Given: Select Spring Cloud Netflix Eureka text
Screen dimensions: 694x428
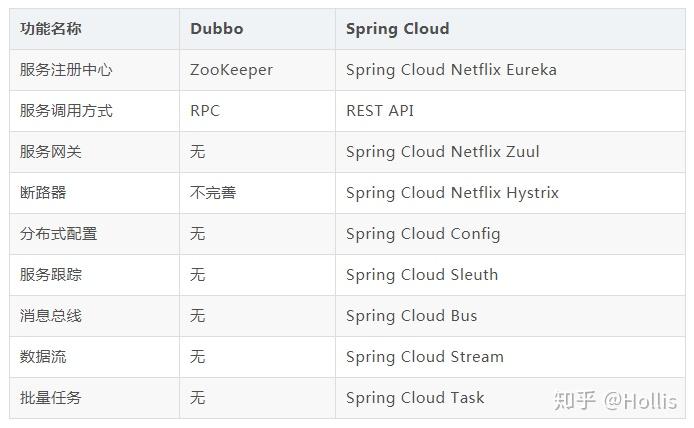Looking at the screenshot, I should [x=451, y=70].
